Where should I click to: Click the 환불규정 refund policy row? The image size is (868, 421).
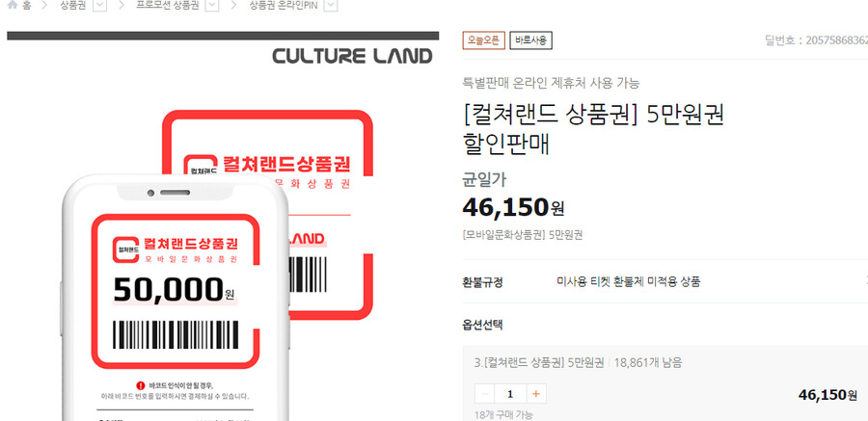coord(665,281)
